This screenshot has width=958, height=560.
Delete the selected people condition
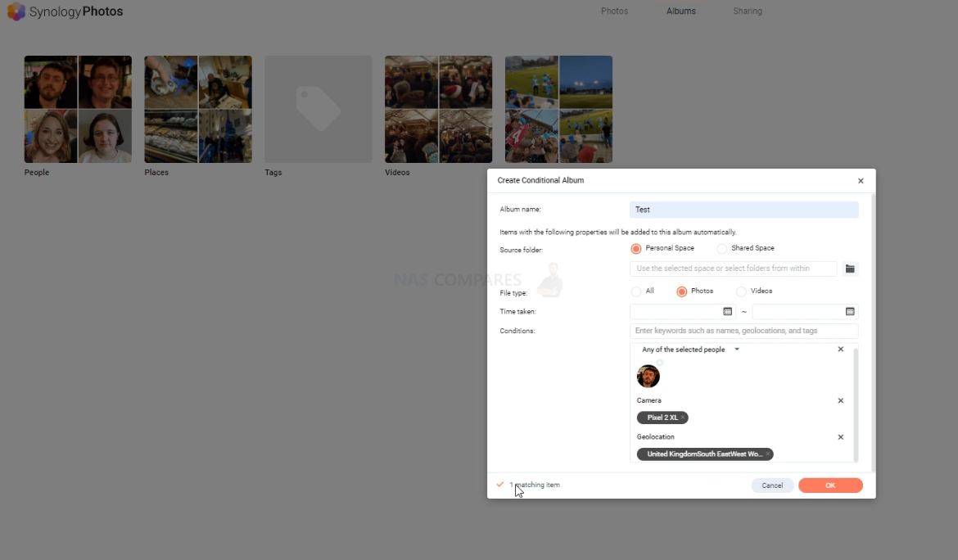point(841,350)
